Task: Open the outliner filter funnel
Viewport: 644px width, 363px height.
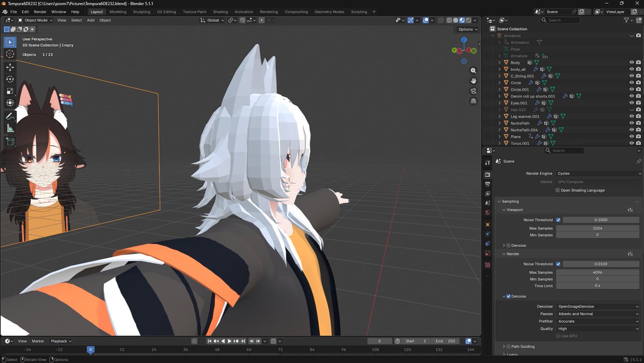Action: pos(626,20)
